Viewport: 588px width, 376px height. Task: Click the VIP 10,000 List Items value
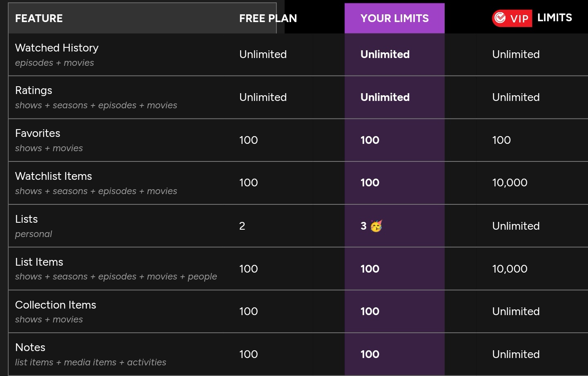pyautogui.click(x=510, y=269)
